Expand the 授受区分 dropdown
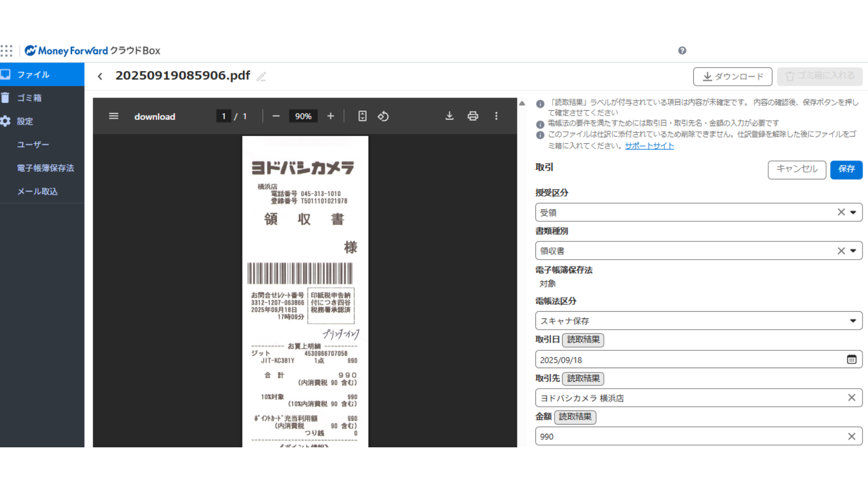Viewport: 868px width, 488px height. pyautogui.click(x=853, y=213)
